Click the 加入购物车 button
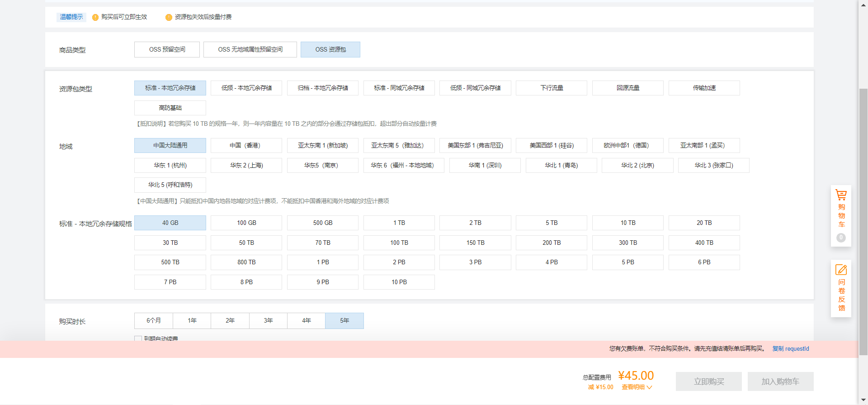This screenshot has width=868, height=405. point(780,381)
